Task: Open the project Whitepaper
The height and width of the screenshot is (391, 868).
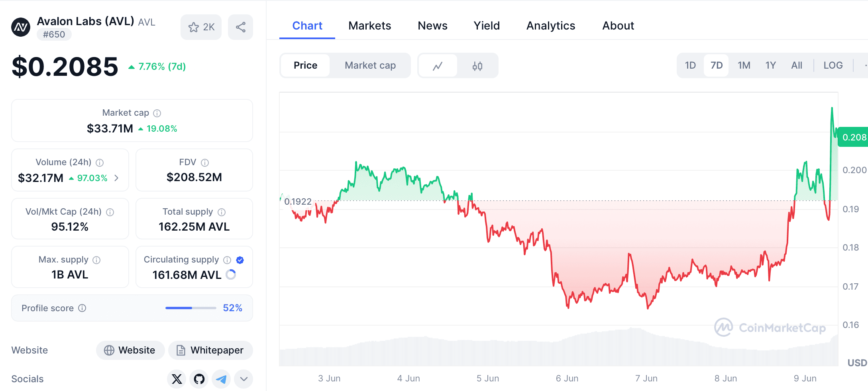Action: (x=210, y=350)
